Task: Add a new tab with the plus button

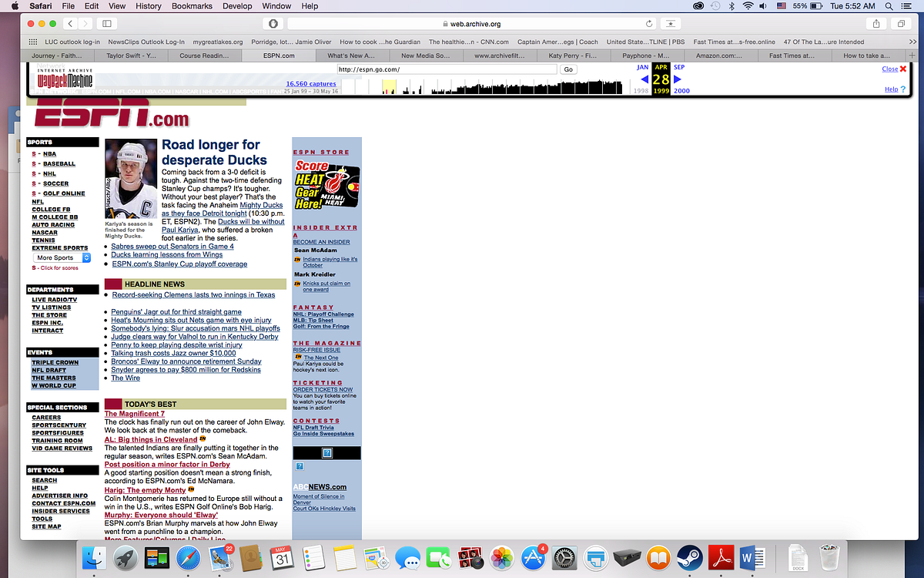Action: pyautogui.click(x=912, y=55)
